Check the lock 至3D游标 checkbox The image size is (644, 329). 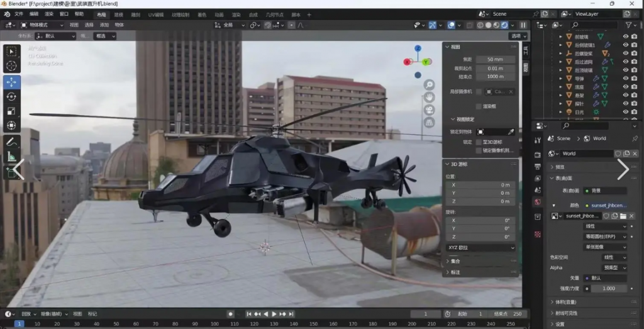tap(479, 142)
